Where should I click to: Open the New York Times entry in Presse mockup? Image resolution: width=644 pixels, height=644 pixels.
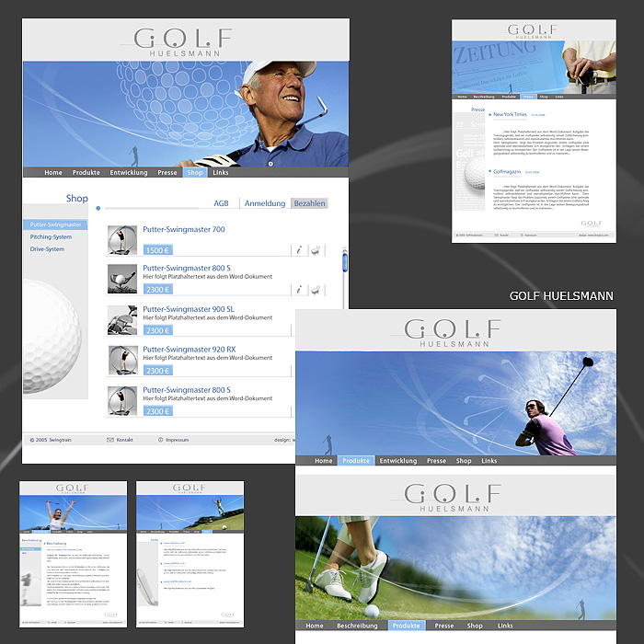(510, 115)
